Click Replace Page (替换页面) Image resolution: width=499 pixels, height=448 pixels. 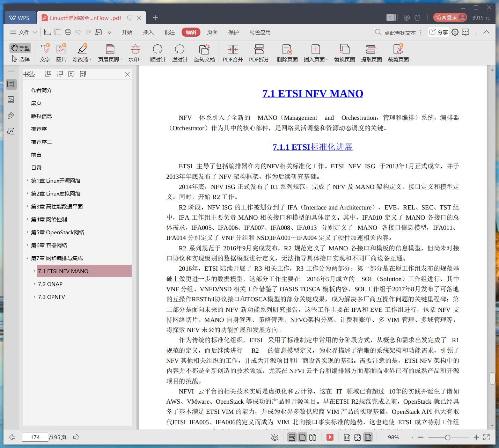coord(345,53)
